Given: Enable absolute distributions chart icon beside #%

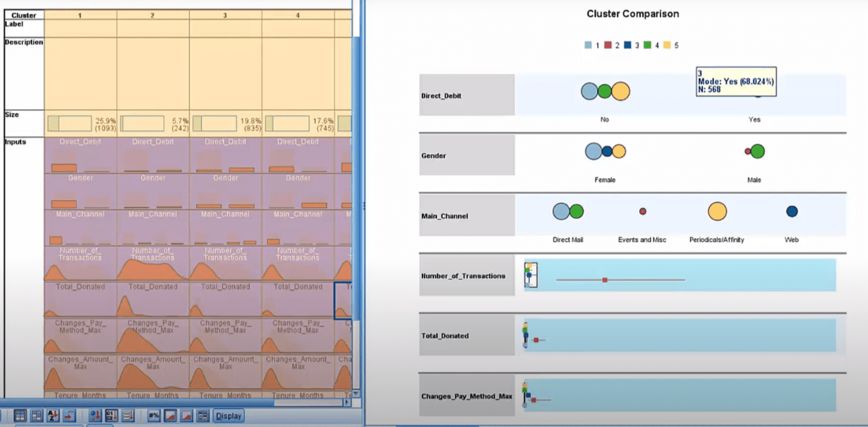Looking at the screenshot, I should (170, 416).
